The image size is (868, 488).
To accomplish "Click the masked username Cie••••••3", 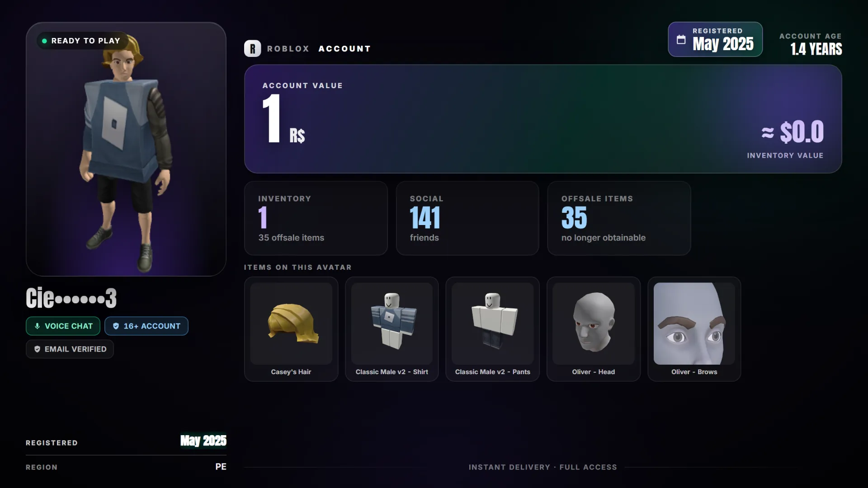I will click(71, 298).
